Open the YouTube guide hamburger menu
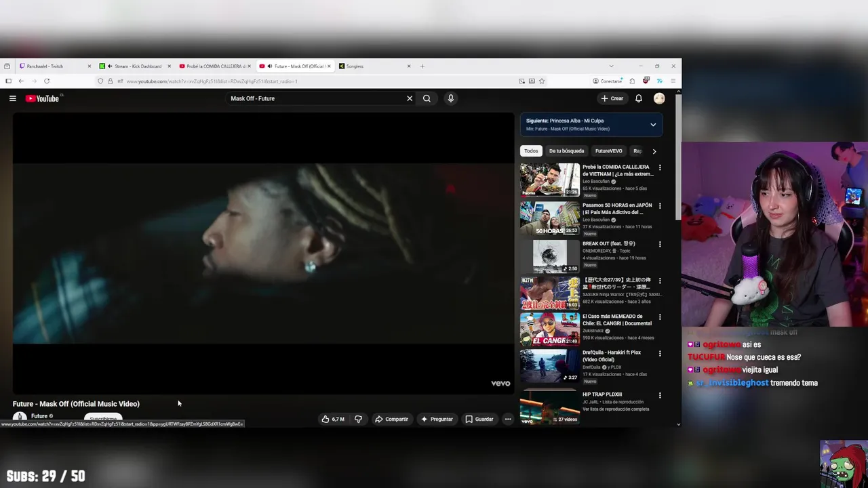The image size is (868, 488). tap(12, 98)
